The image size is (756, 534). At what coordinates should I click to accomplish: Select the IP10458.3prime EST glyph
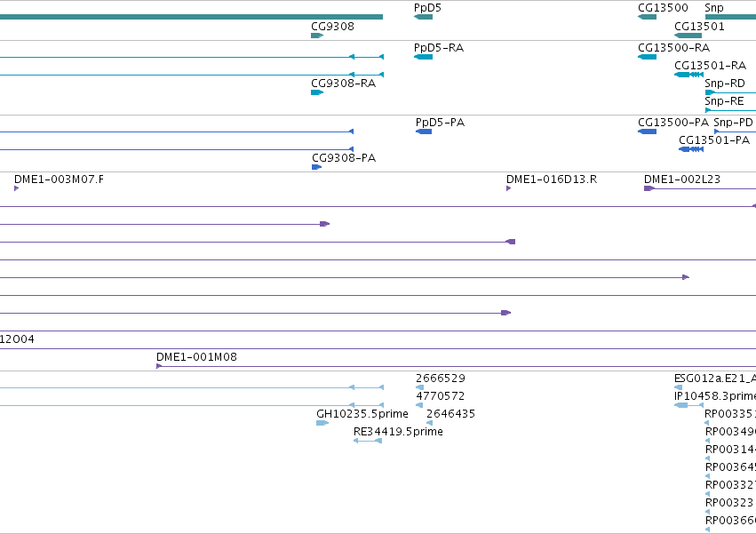click(x=689, y=405)
